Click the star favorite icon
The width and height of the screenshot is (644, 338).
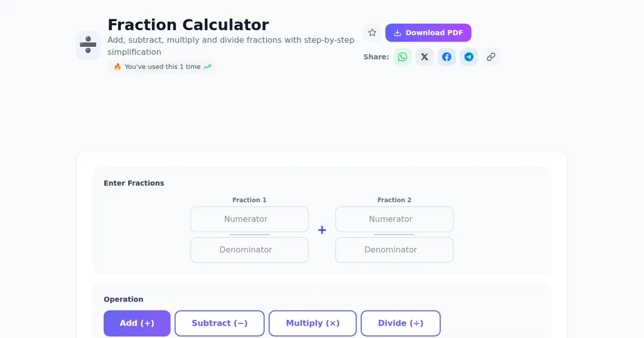click(x=372, y=33)
